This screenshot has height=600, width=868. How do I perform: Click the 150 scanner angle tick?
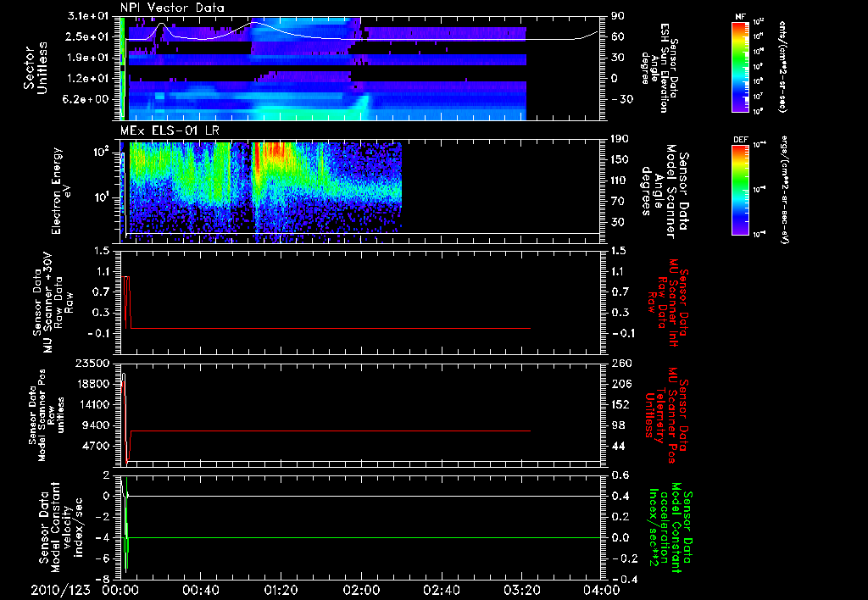(x=620, y=159)
